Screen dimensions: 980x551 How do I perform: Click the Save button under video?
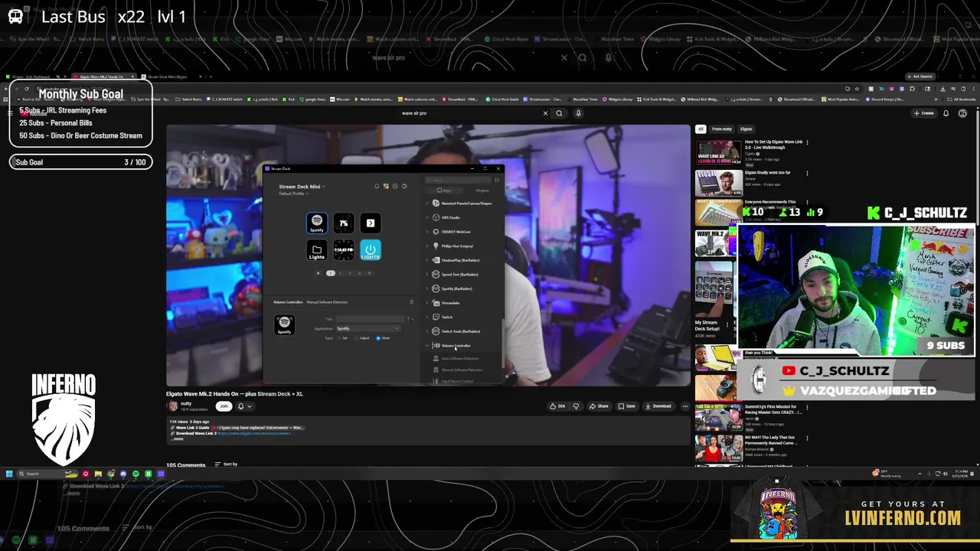click(x=627, y=406)
